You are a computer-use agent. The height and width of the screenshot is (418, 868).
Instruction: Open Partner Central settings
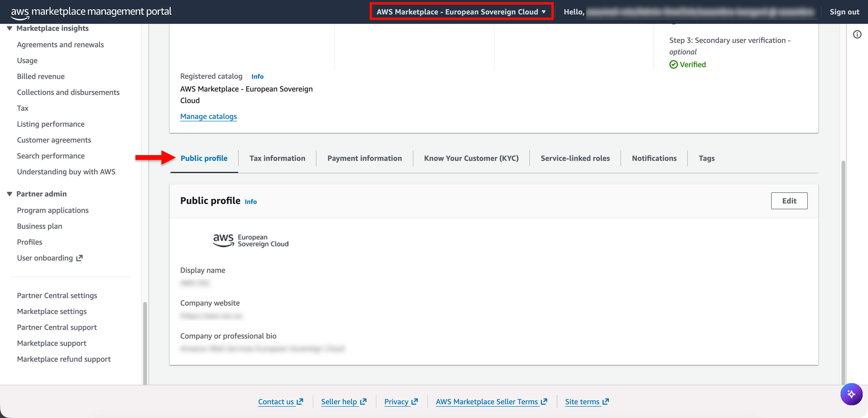click(x=57, y=295)
